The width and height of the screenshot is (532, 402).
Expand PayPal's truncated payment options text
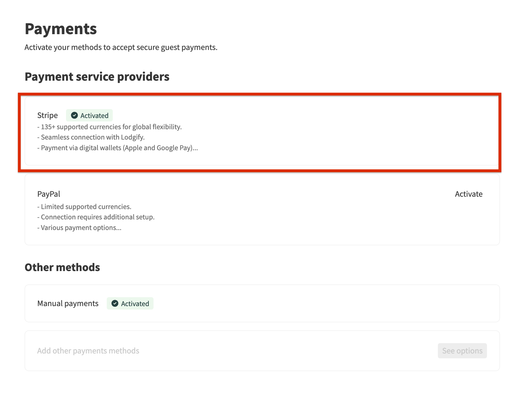79,227
